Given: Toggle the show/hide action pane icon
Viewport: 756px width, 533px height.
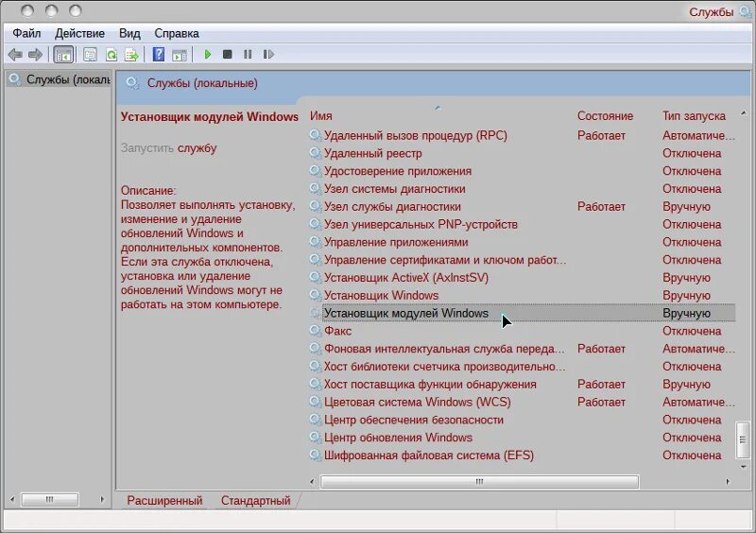Looking at the screenshot, I should pos(180,55).
